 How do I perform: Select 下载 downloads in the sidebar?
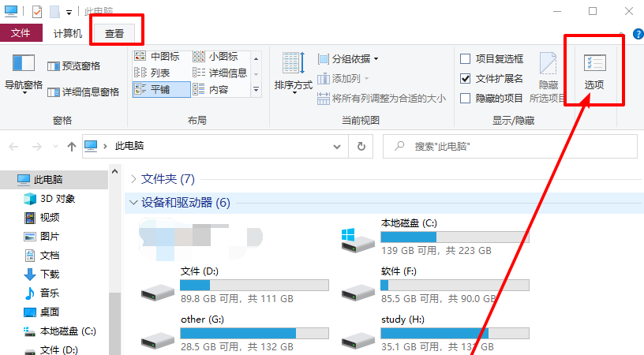pos(49,275)
